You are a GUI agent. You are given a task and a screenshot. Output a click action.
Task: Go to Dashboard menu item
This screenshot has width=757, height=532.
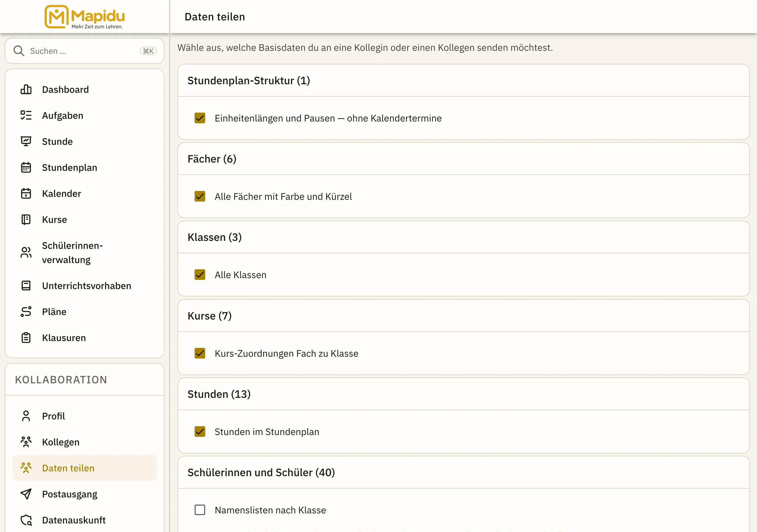pos(84,89)
